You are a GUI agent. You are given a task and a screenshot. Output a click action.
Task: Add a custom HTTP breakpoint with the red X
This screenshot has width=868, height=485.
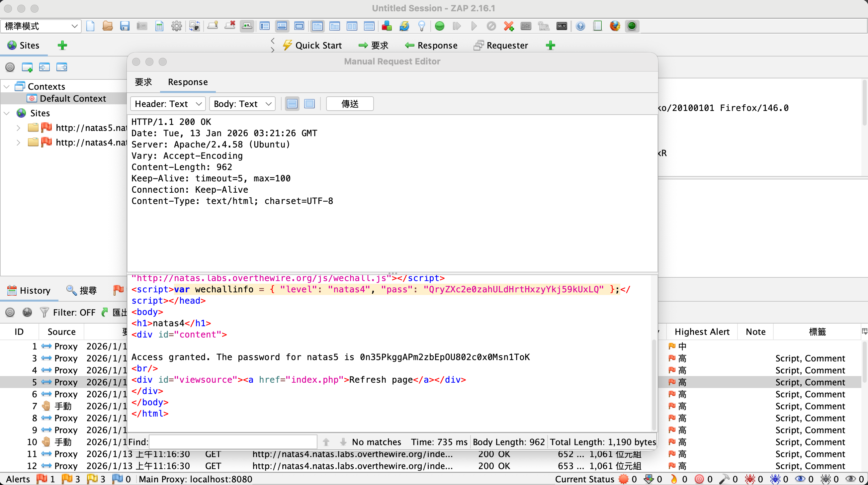[x=509, y=26]
